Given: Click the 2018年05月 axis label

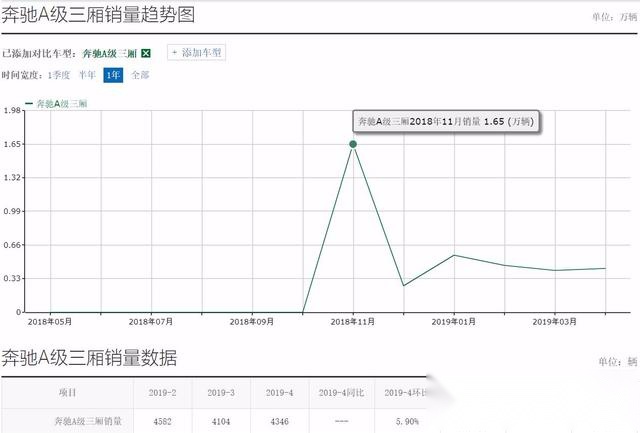Looking at the screenshot, I should (50, 322).
